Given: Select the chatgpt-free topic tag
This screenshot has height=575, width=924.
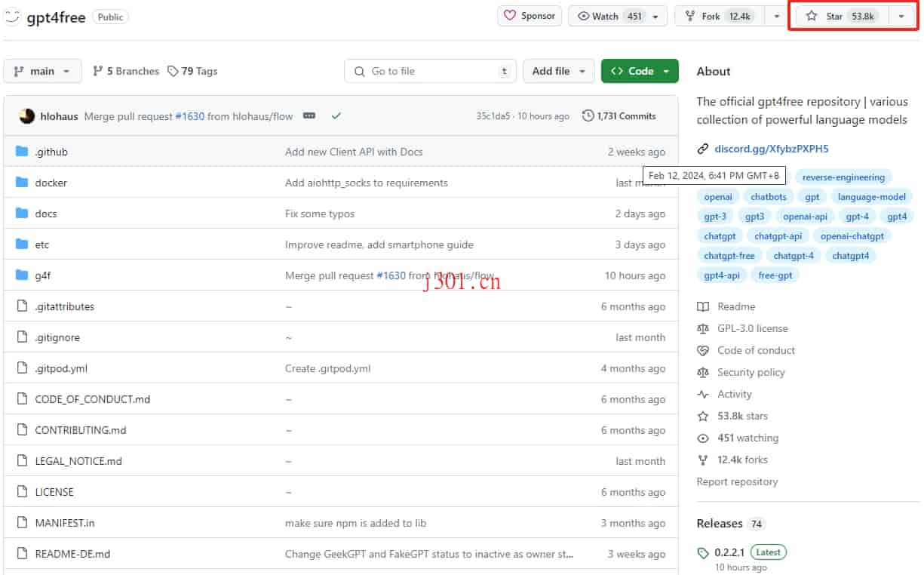Looking at the screenshot, I should [729, 256].
